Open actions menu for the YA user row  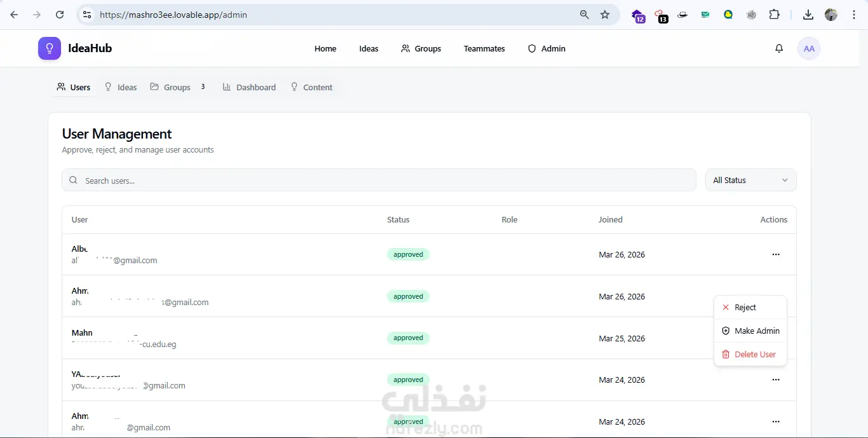776,380
